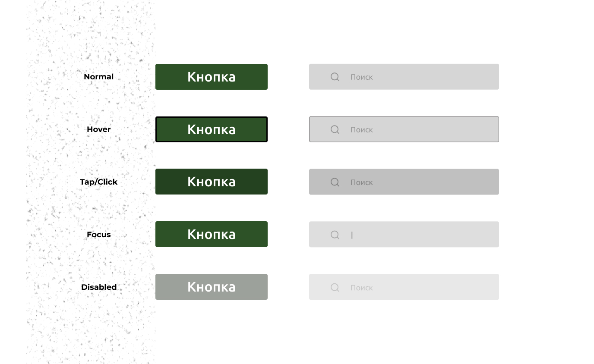Click the Focus search field with text cursor

click(x=404, y=234)
